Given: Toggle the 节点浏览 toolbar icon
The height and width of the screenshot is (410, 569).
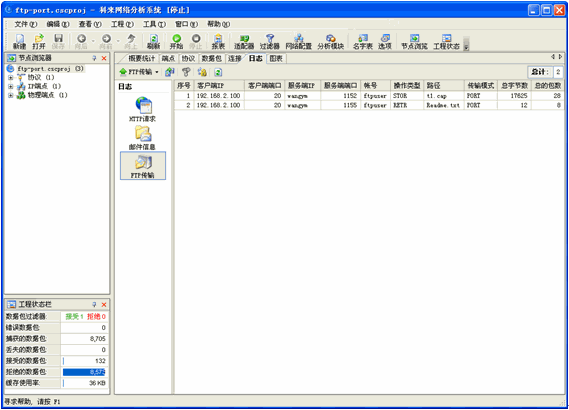Looking at the screenshot, I should (414, 42).
